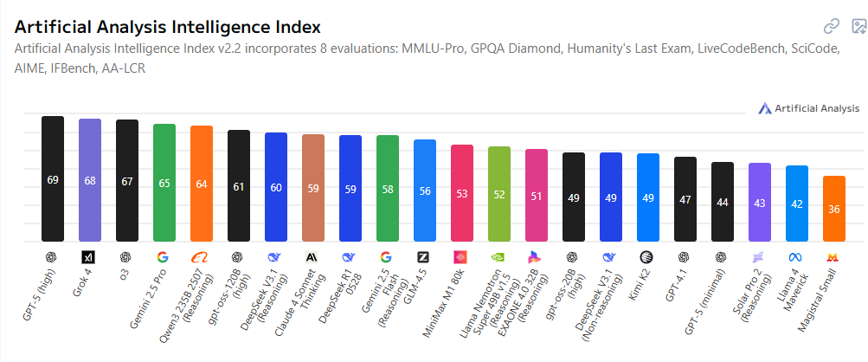Select the purple Grok 4 bar
The width and height of the screenshot is (868, 362).
90,180
